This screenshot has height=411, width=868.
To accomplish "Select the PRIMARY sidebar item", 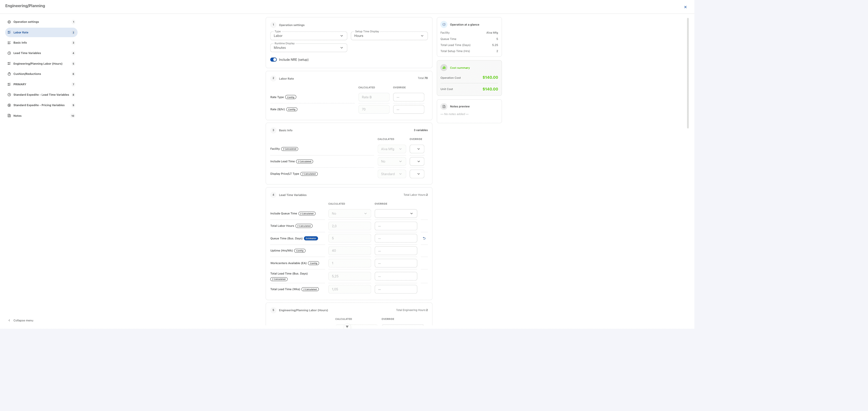I will (x=41, y=85).
